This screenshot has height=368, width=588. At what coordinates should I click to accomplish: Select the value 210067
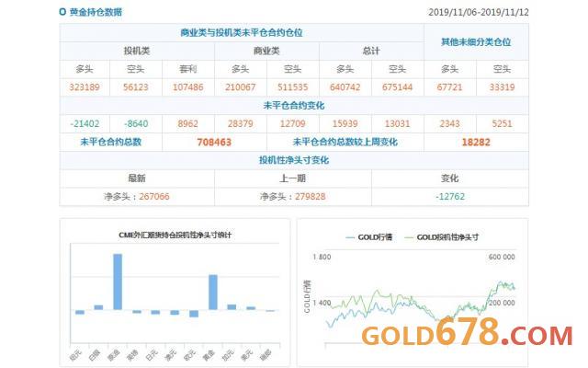pos(241,87)
